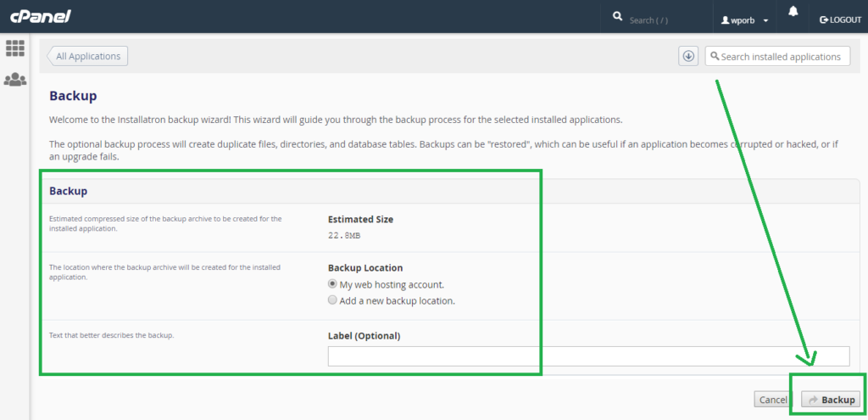Click the Estimated Size value 22.8MB
Screen dimensions: 868x420
click(344, 236)
